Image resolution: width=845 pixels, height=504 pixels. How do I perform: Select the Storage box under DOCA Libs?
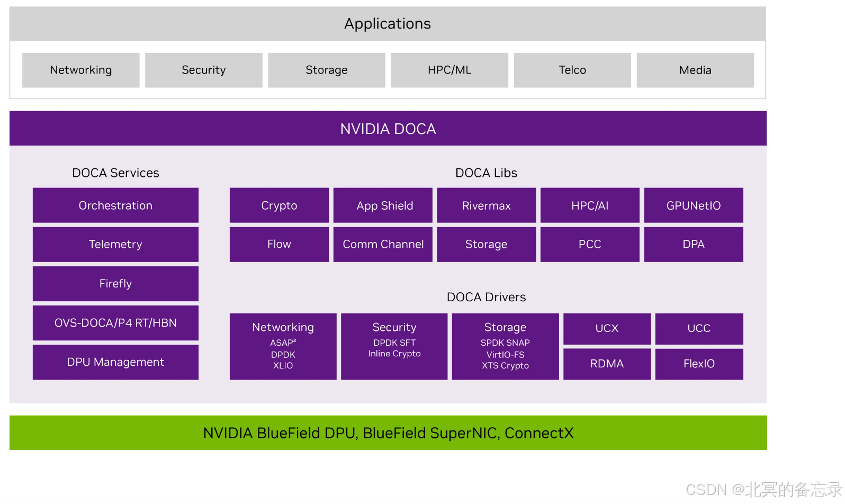[x=486, y=245]
